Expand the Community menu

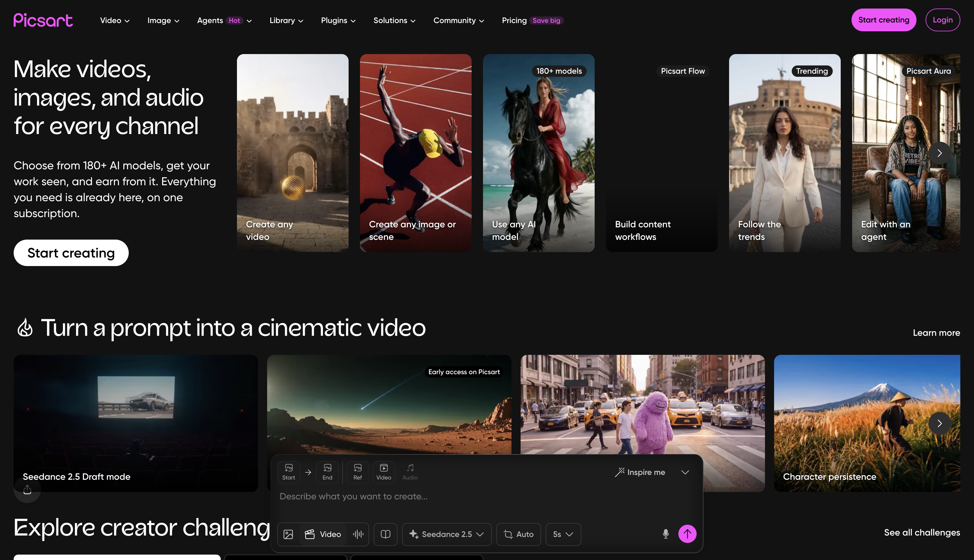459,20
